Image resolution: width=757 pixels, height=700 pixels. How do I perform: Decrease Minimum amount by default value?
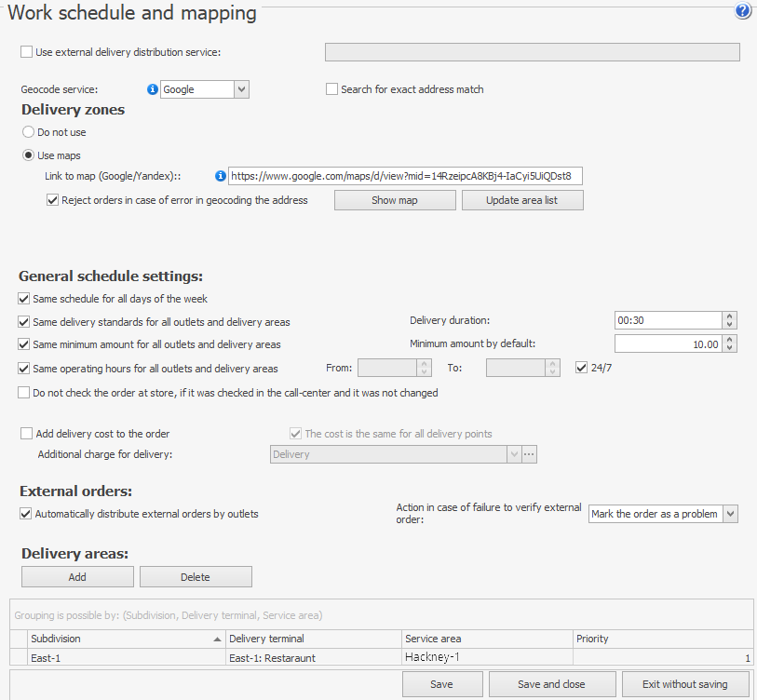730,348
